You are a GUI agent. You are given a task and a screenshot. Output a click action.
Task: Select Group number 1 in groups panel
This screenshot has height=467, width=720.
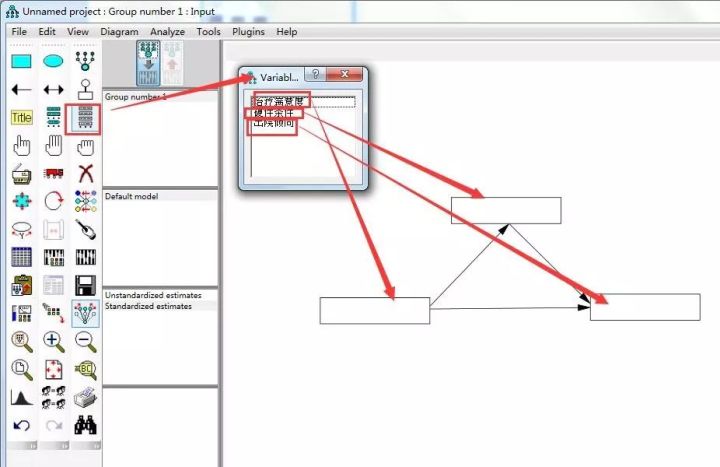pos(160,97)
